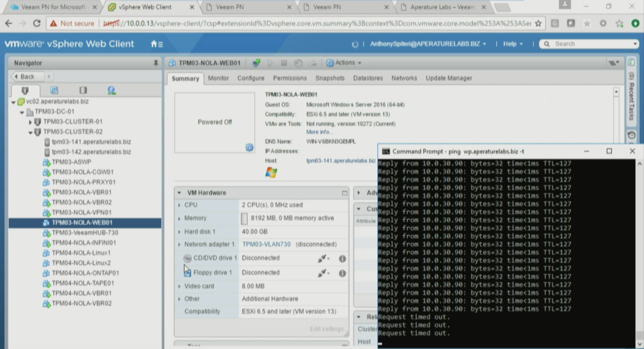The image size is (644, 349).
Task: Expand Hard disk 1 row
Action: tap(179, 232)
